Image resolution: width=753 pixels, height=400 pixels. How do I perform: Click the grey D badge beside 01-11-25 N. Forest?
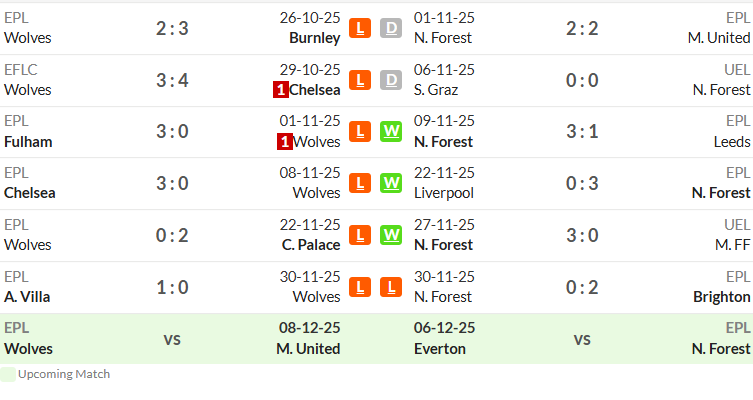(391, 28)
